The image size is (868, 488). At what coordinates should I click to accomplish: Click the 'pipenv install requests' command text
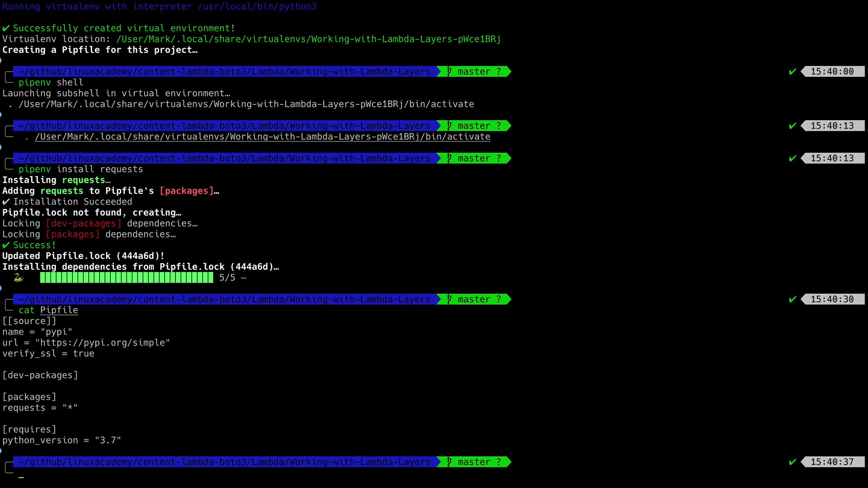click(x=80, y=169)
